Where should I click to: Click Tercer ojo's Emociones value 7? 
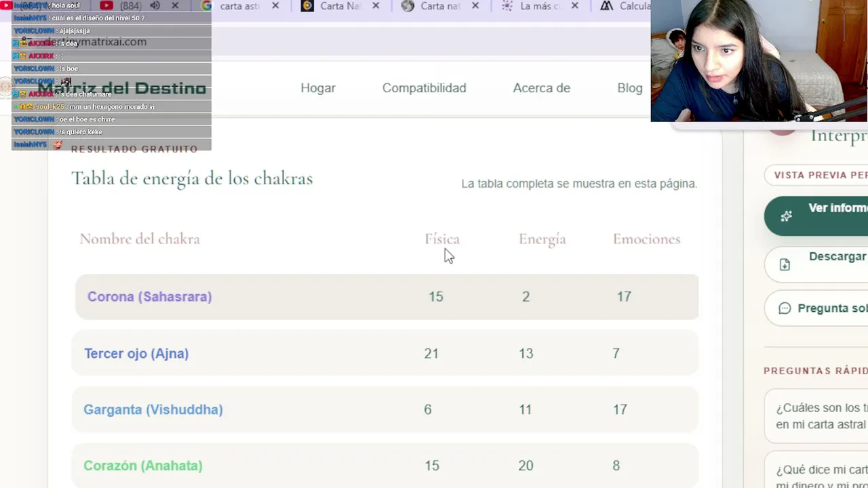tap(616, 354)
